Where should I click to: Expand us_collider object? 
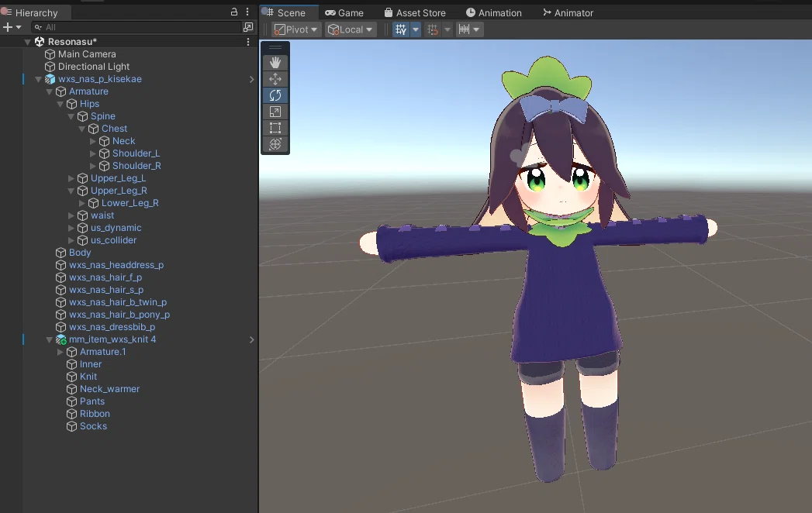click(x=71, y=240)
